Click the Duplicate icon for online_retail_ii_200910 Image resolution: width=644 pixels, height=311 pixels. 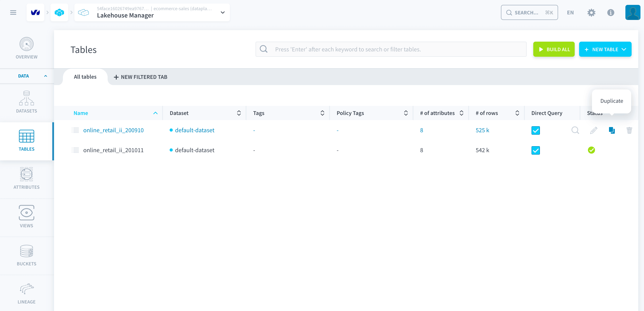point(611,130)
